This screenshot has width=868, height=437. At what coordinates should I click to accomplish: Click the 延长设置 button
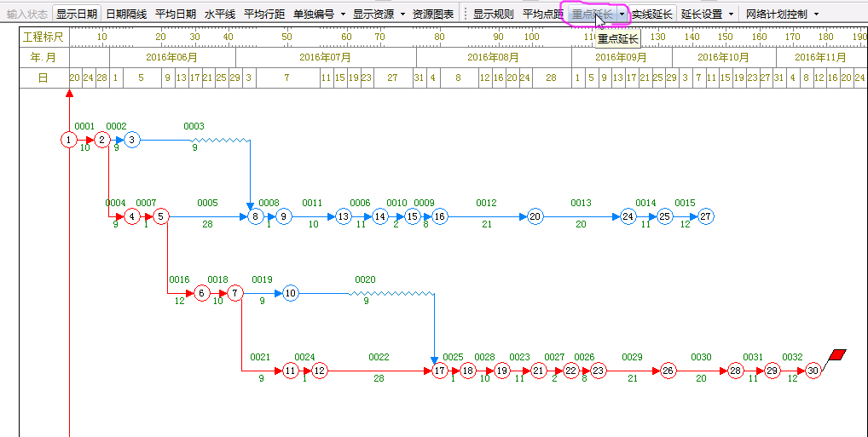point(702,14)
